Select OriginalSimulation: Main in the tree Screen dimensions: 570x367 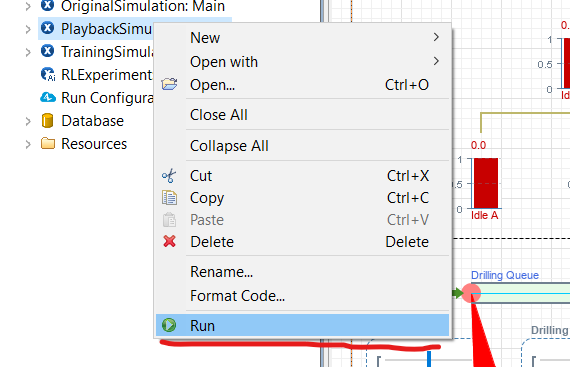(x=143, y=6)
